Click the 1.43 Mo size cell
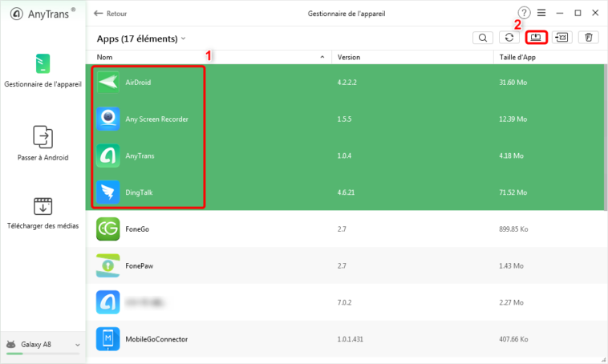Image resolution: width=608 pixels, height=364 pixels. (x=511, y=266)
